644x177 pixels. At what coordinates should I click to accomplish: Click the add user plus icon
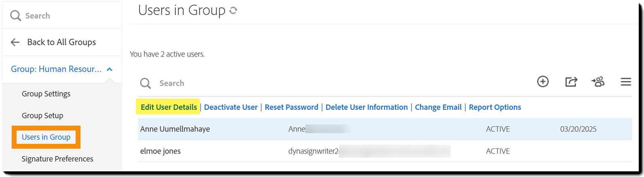point(542,82)
